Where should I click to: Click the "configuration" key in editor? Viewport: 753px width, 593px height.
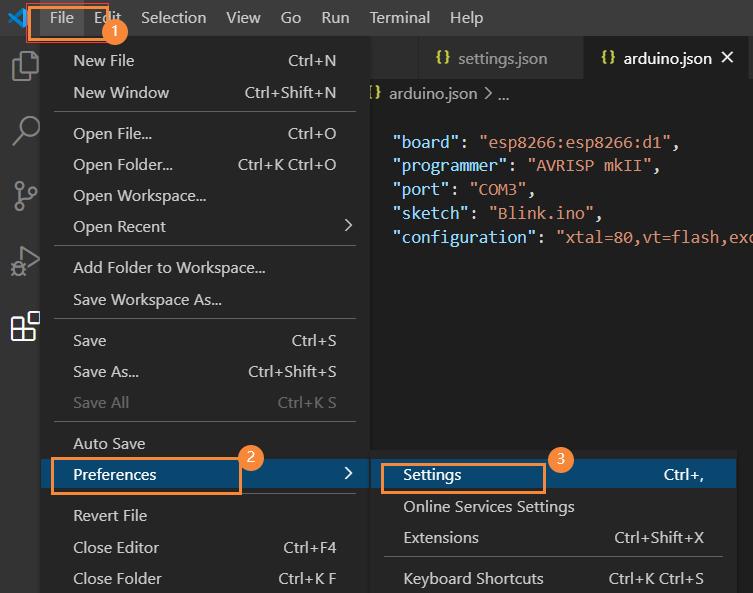point(464,237)
